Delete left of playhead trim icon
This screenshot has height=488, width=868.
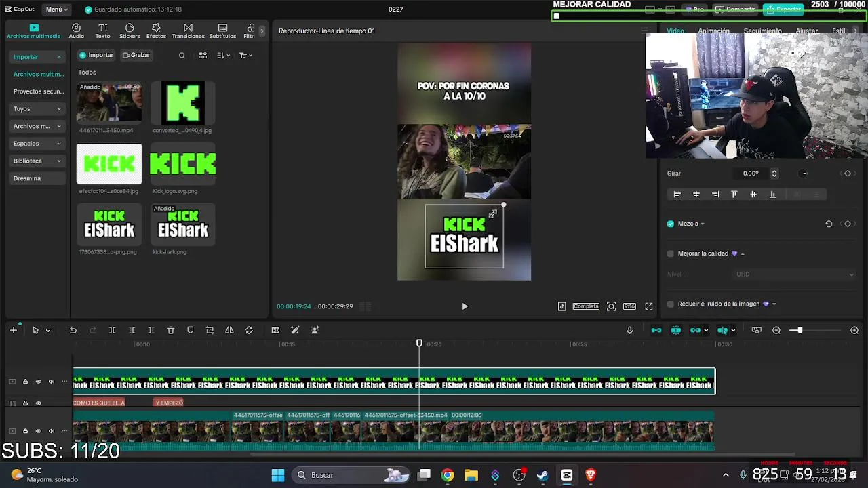coord(132,330)
